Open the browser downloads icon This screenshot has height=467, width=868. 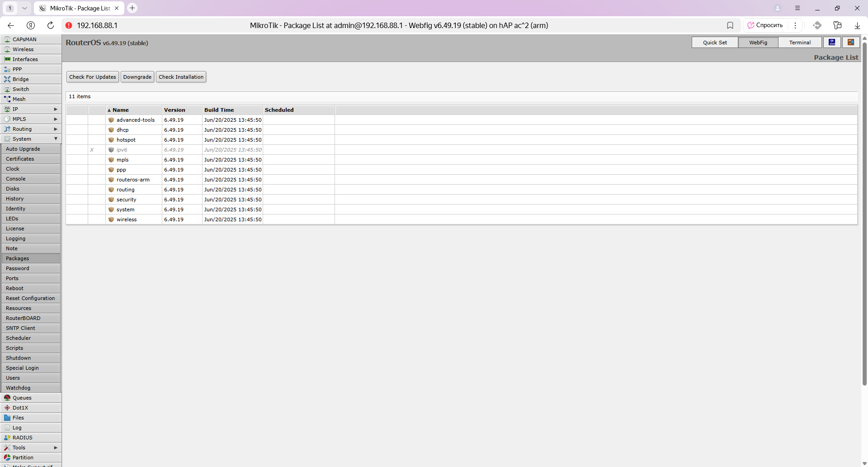point(857,25)
